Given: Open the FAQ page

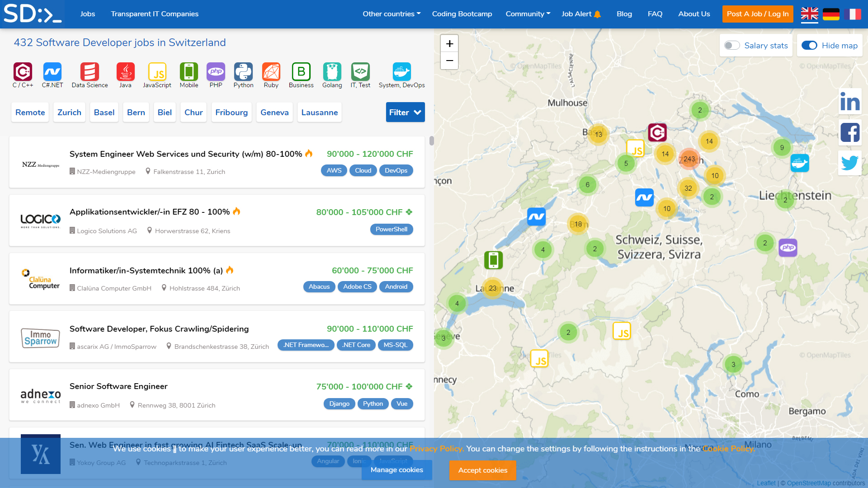Looking at the screenshot, I should tap(655, 14).
